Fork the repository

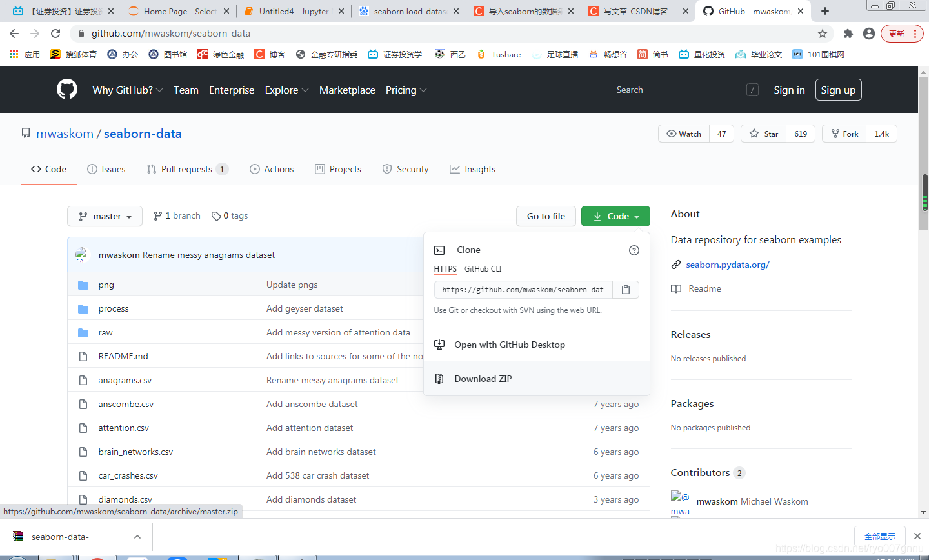pos(844,134)
